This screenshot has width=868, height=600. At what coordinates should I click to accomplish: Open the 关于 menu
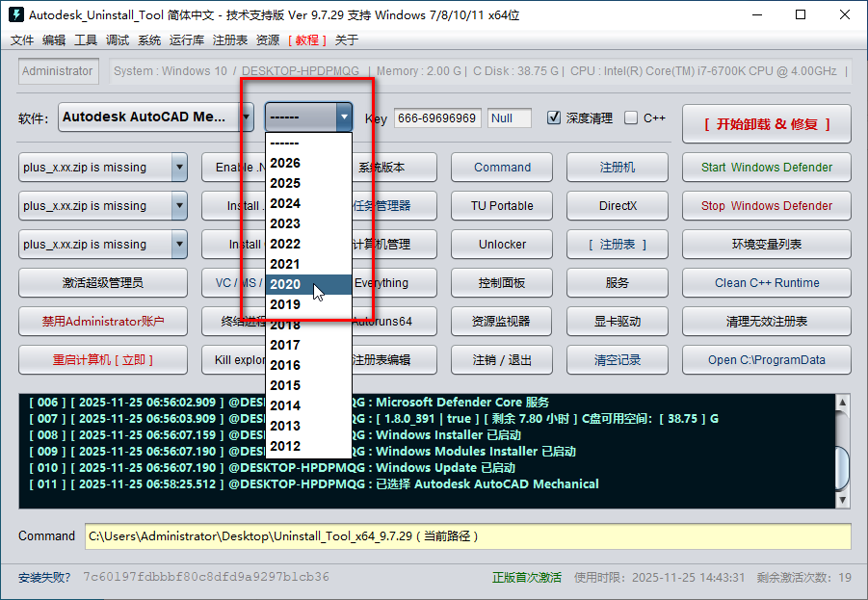coord(347,39)
